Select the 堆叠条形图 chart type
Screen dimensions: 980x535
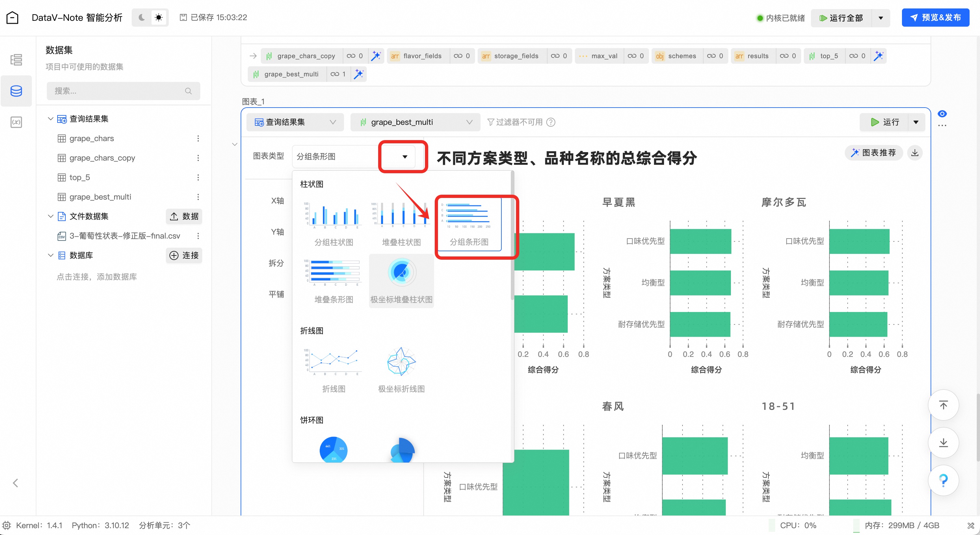[x=334, y=281]
